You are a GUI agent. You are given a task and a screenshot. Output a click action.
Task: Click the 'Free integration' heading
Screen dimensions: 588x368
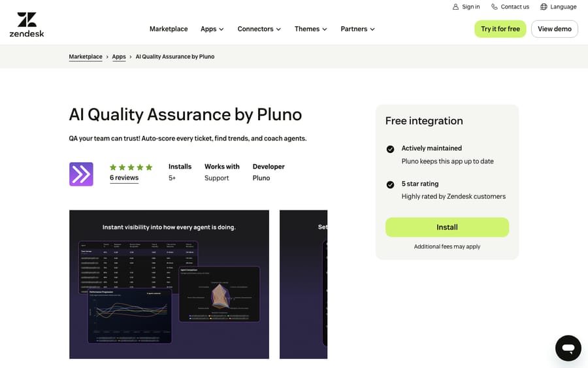[x=424, y=121]
